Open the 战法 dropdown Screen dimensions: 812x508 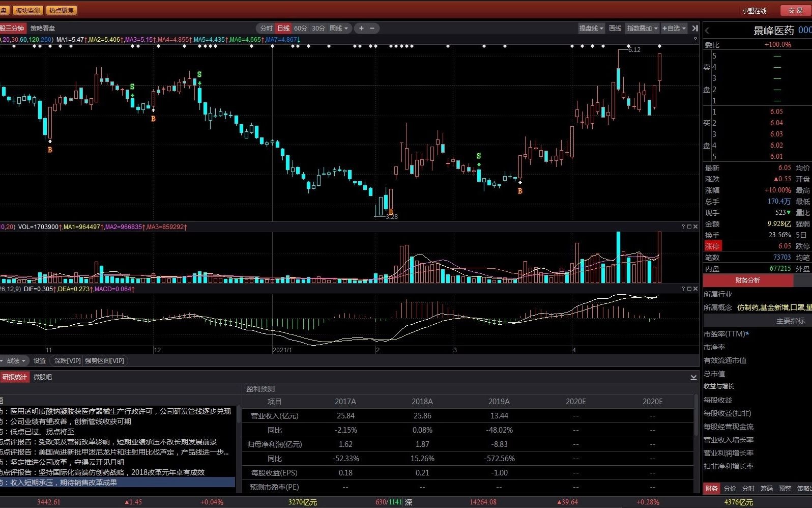16,361
